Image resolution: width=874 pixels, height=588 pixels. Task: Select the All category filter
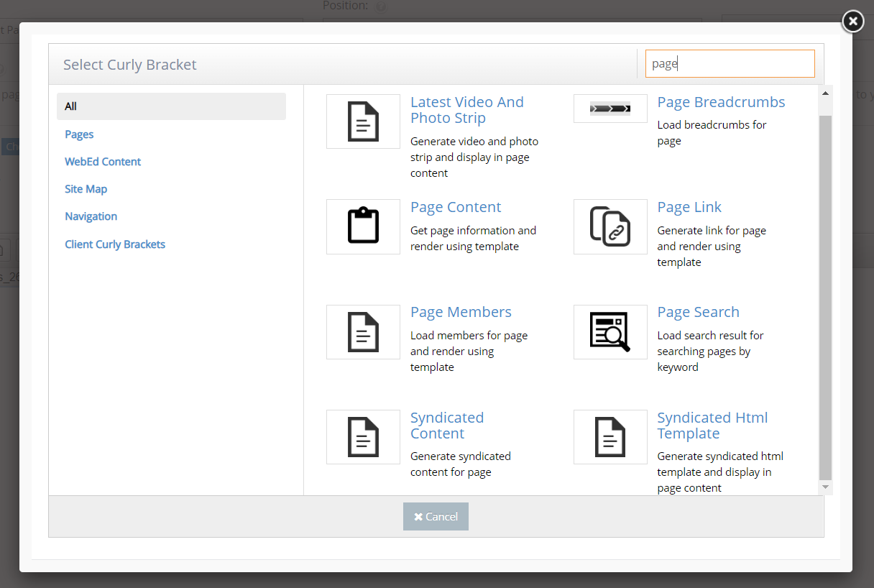pos(171,106)
